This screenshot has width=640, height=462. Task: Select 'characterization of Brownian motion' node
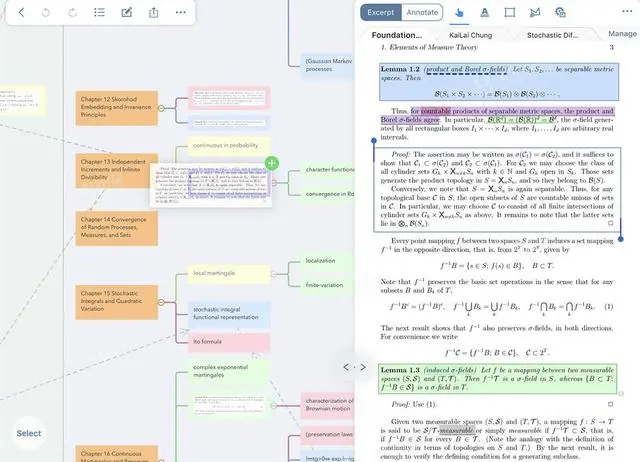(328, 405)
